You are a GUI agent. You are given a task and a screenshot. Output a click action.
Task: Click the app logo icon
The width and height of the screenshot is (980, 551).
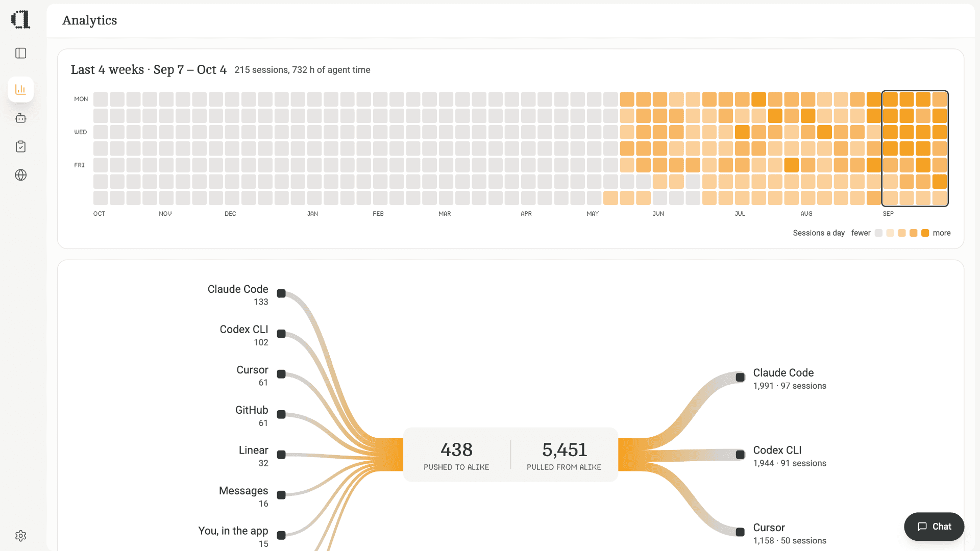tap(20, 19)
